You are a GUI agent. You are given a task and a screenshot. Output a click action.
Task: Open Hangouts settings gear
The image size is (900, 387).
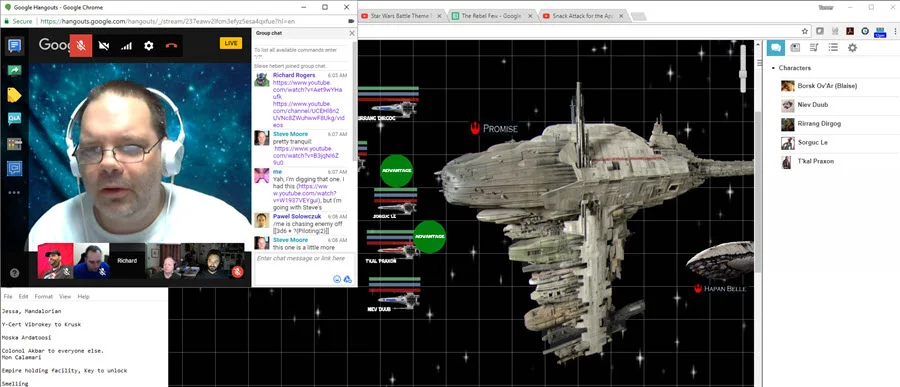[x=149, y=46]
